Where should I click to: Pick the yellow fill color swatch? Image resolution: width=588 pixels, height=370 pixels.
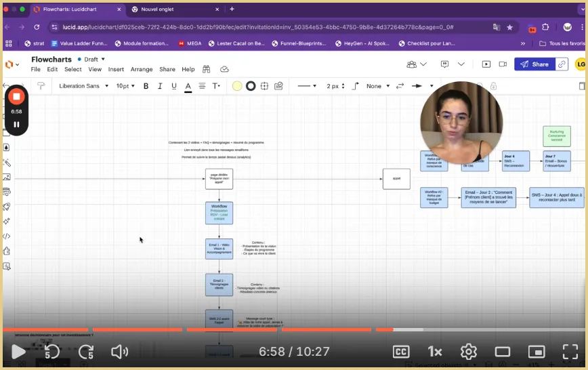click(x=237, y=86)
